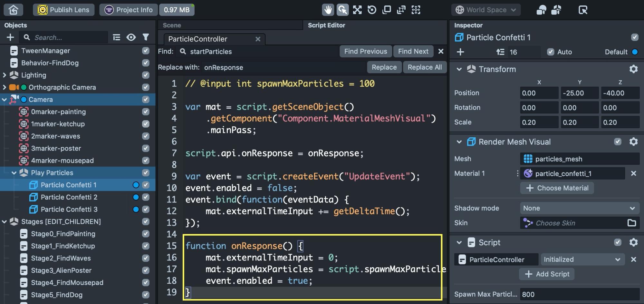Click the Default layer blue dot
Image resolution: width=644 pixels, height=304 pixels.
click(x=635, y=52)
